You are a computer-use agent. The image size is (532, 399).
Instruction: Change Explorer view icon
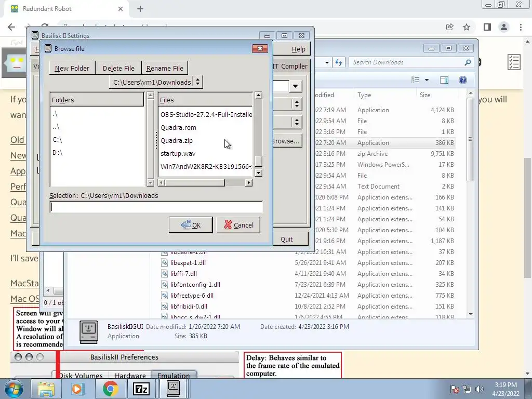click(416, 79)
